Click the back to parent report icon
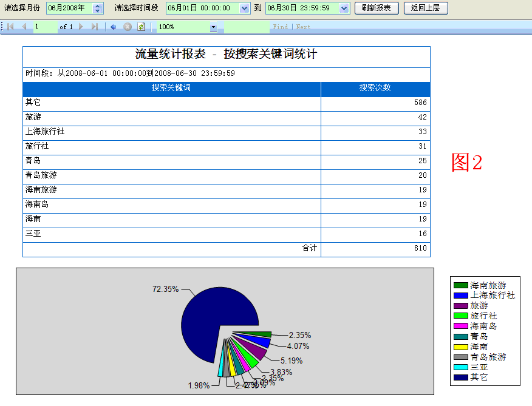Viewport: 532px width, 406px height. (113, 27)
